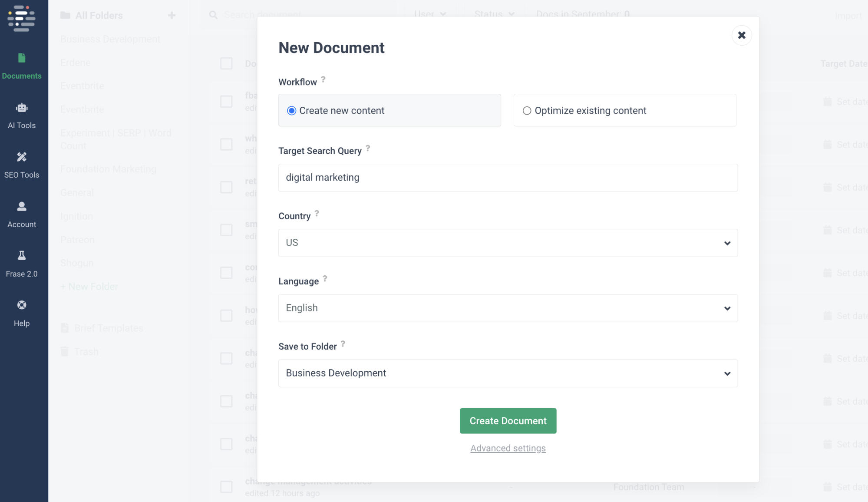The image size is (868, 502).
Task: Open the Help lifebuoy icon
Action: point(22,305)
